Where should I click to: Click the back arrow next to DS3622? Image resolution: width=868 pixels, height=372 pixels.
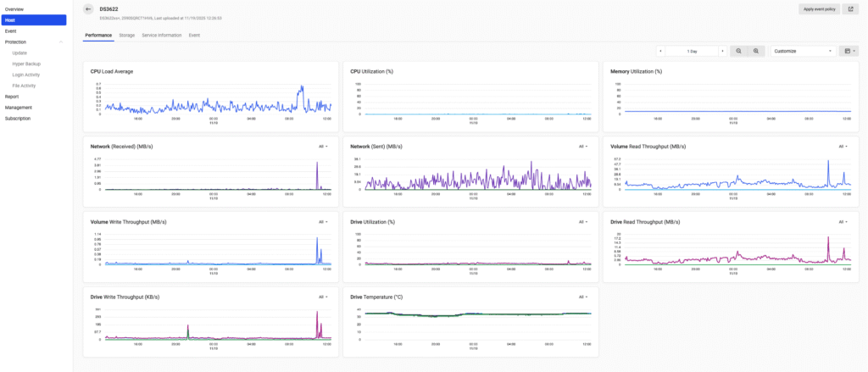coord(89,8)
